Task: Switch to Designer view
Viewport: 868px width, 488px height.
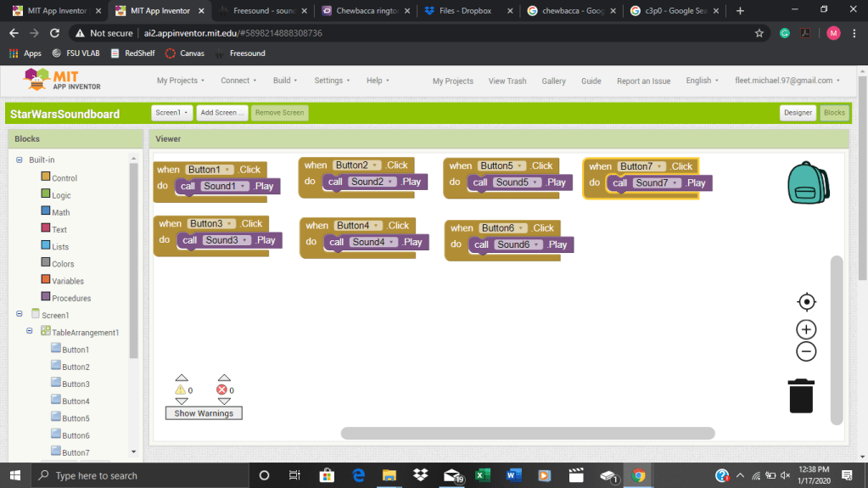Action: pyautogui.click(x=798, y=113)
